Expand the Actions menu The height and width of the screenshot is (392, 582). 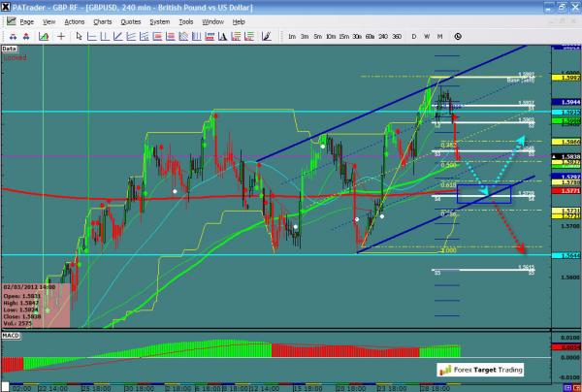point(73,20)
